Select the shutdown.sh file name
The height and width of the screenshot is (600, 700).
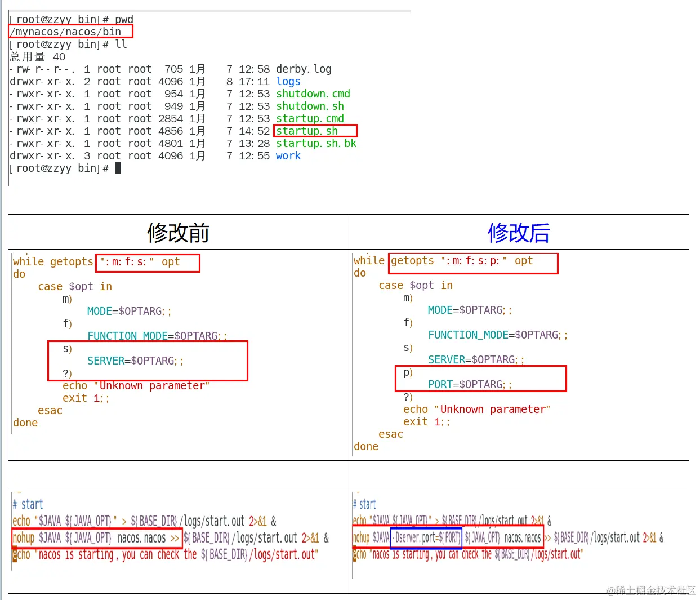pos(310,106)
